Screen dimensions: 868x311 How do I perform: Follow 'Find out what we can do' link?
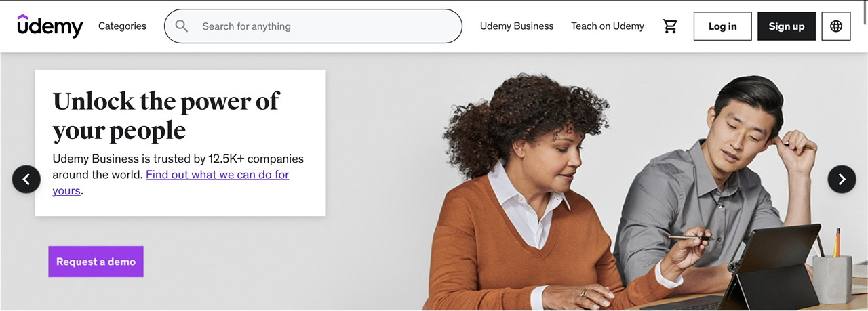171,182
